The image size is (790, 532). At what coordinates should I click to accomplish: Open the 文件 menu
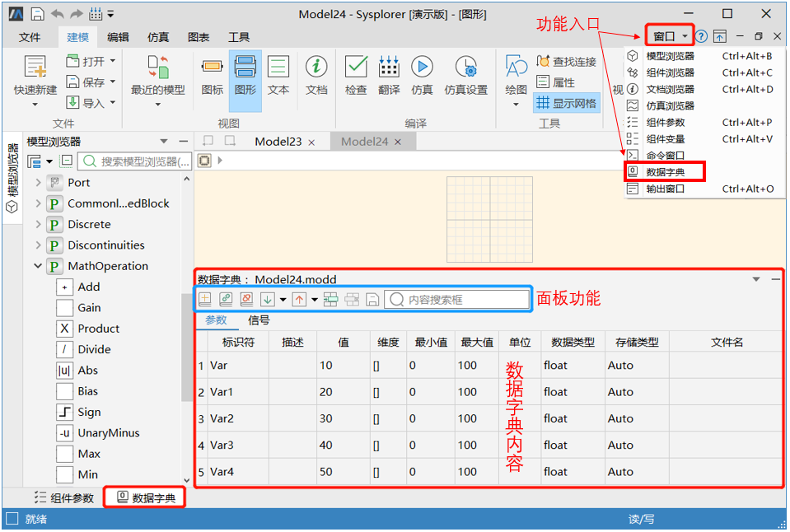(30, 37)
